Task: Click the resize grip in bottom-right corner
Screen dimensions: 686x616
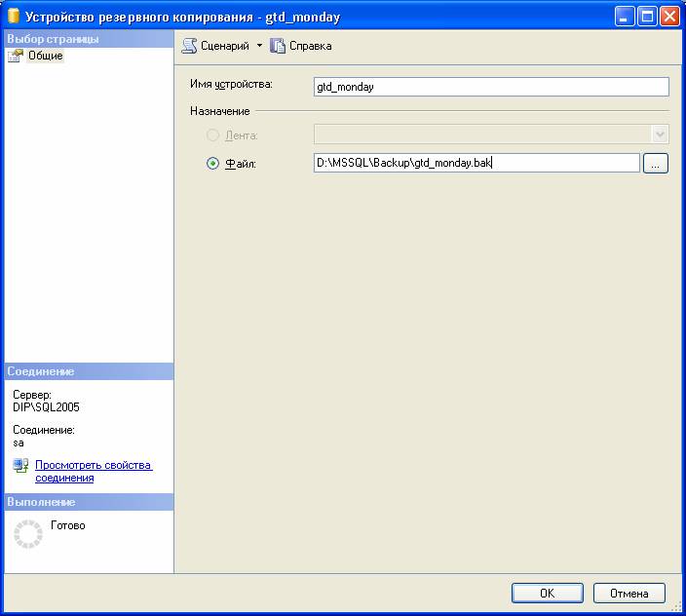Action: [677, 607]
